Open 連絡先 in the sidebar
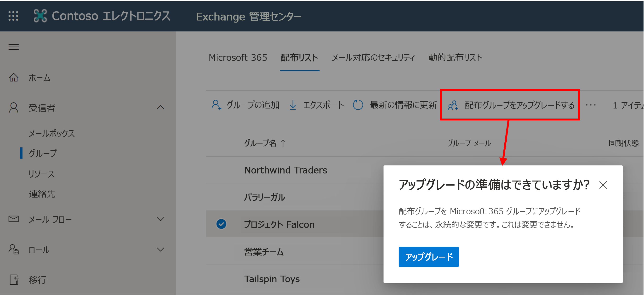This screenshot has width=644, height=295. (x=42, y=194)
